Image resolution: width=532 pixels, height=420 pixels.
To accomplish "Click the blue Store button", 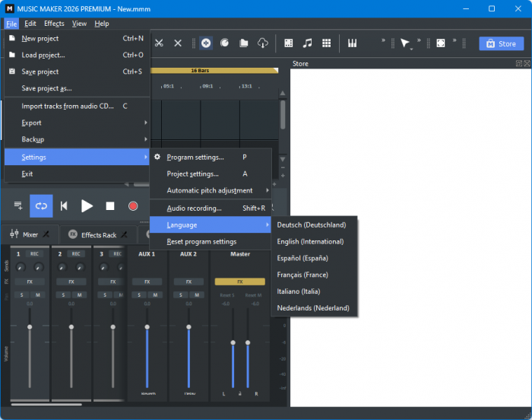I will [x=501, y=44].
